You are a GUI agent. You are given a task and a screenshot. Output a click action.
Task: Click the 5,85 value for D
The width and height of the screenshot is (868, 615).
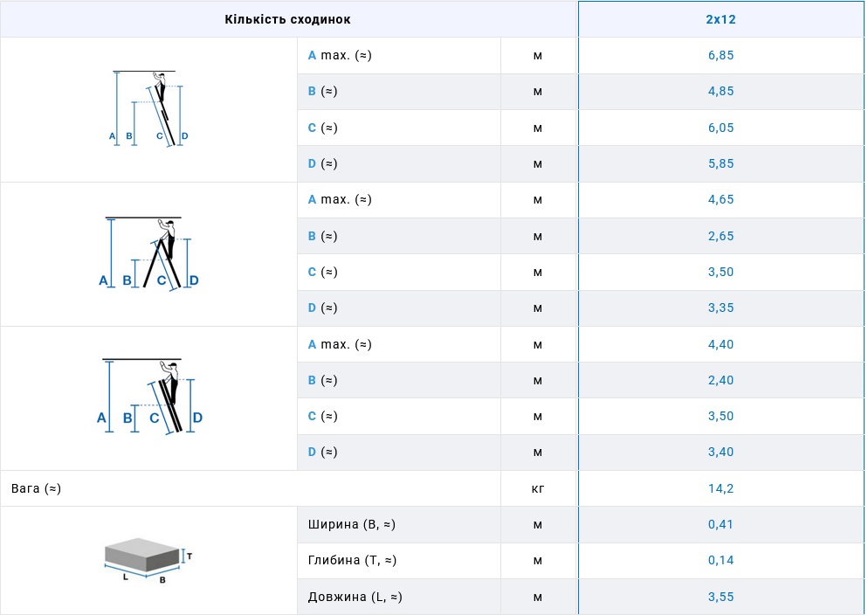720,163
